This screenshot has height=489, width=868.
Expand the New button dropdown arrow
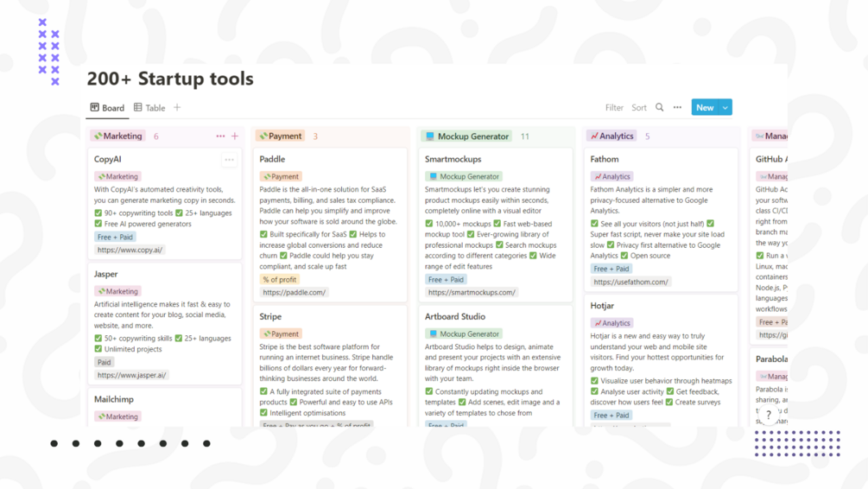tap(725, 107)
